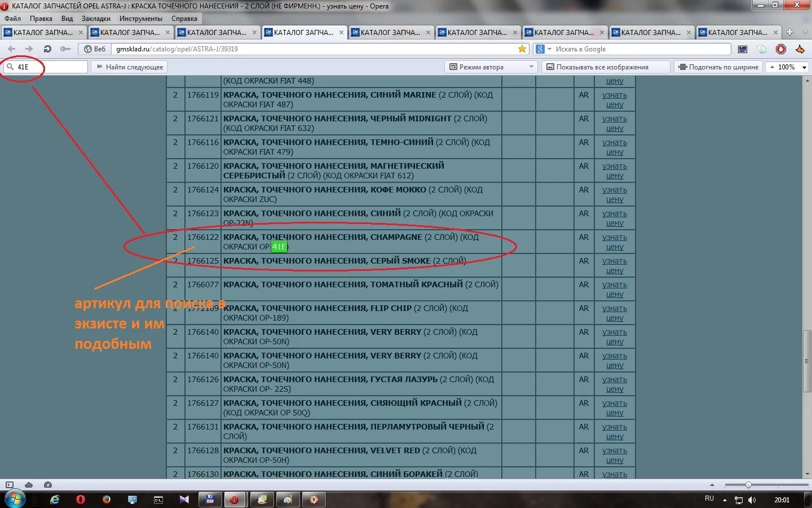Open a new tab with the plus button

pos(789,32)
